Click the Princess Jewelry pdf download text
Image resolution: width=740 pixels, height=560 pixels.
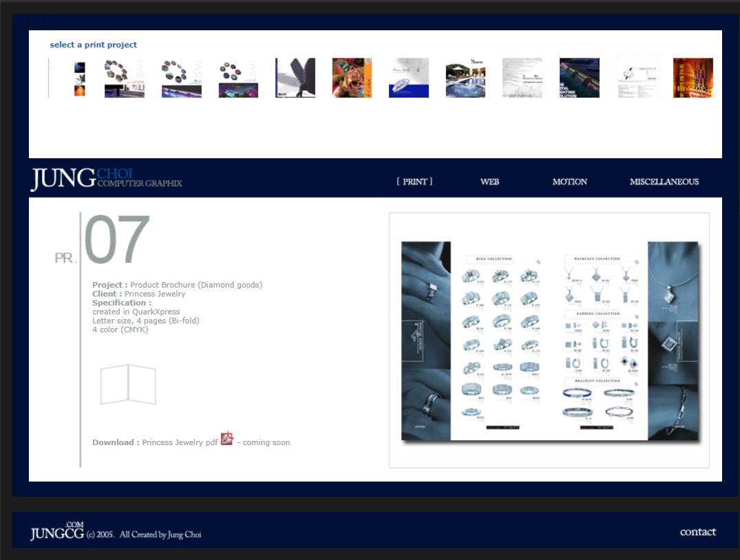point(180,443)
